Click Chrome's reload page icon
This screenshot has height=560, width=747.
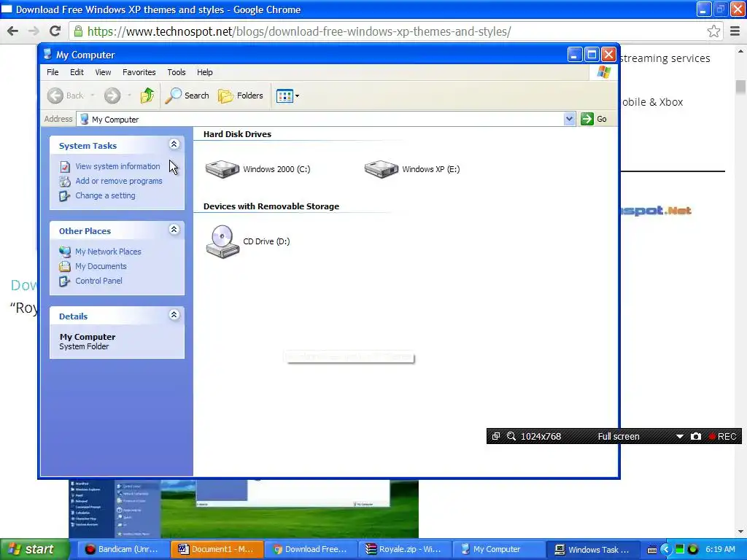tap(55, 31)
